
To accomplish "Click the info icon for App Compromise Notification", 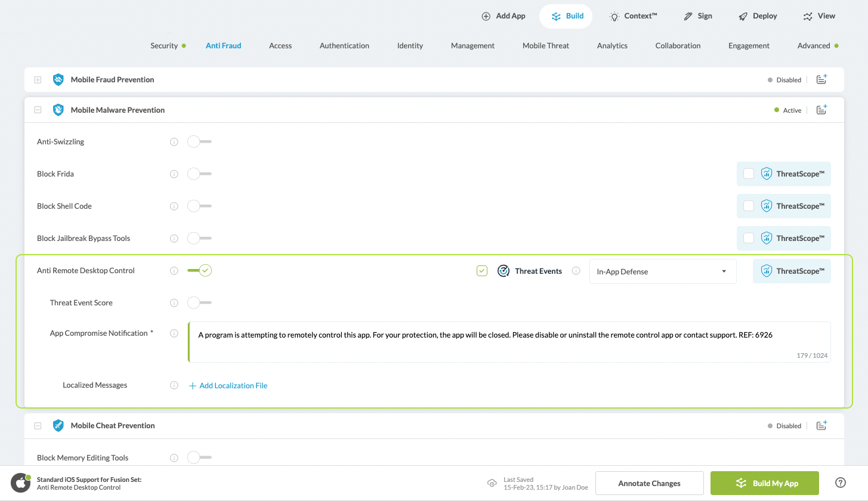I will [174, 333].
